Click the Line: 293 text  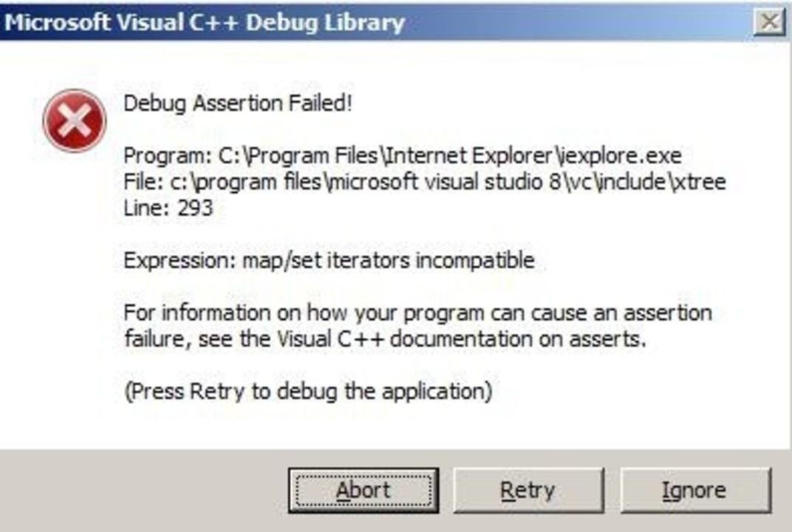click(168, 208)
